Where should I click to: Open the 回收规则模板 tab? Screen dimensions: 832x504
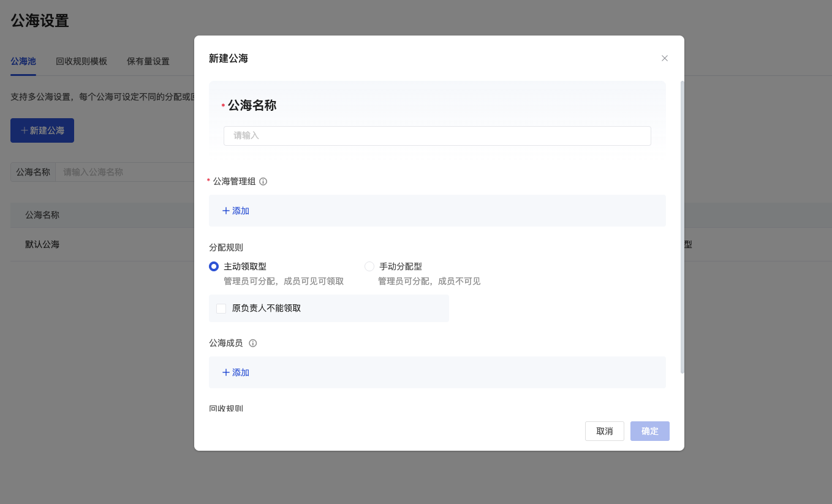[81, 61]
